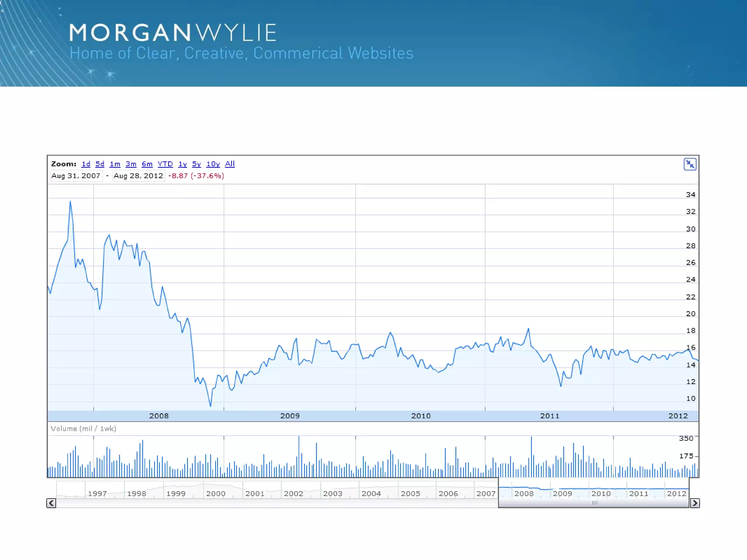Screen dimensions: 747x560
Task: Grab the timeline range slider handle
Action: 594,503
